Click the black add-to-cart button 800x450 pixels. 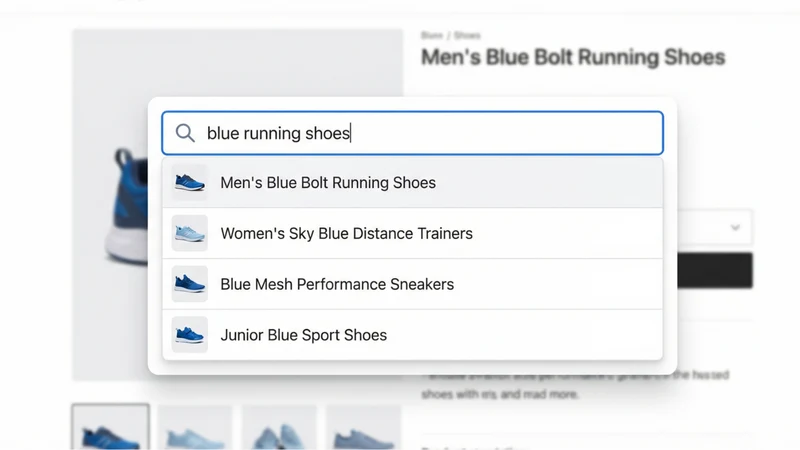(715, 270)
